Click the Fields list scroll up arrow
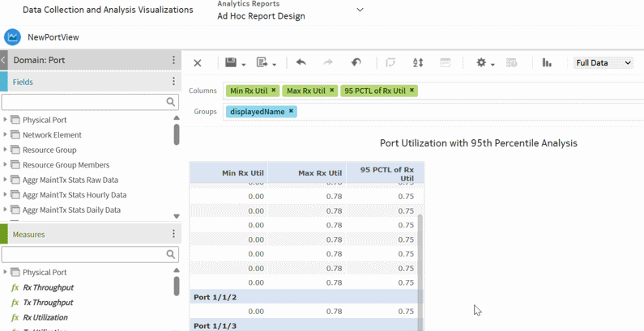Viewport: 644px width, 331px height. click(177, 117)
